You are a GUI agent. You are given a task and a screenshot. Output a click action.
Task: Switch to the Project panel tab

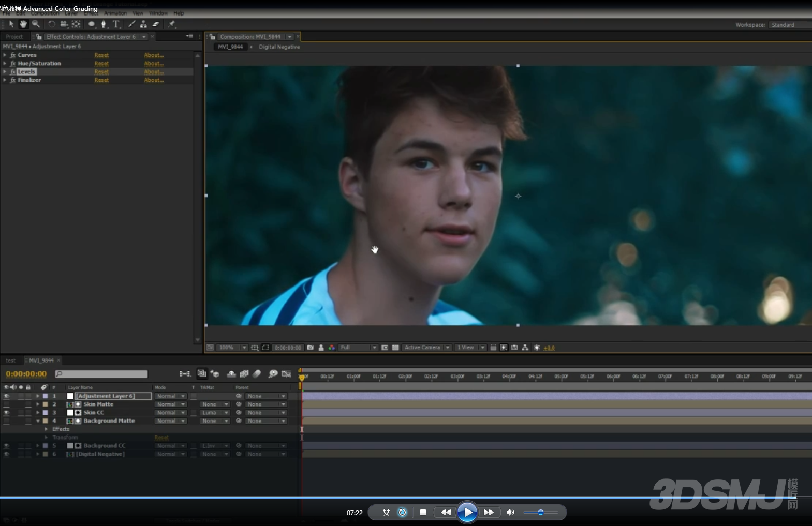pos(14,37)
